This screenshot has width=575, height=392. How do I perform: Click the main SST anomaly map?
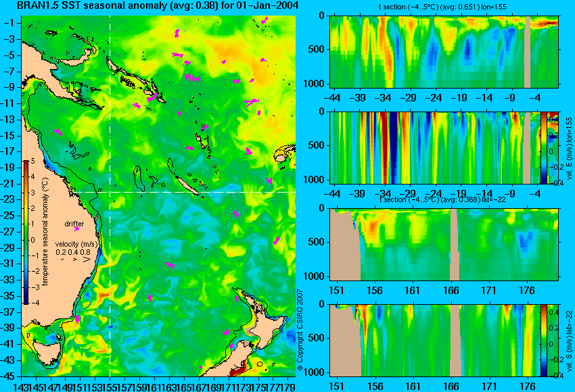click(x=158, y=196)
